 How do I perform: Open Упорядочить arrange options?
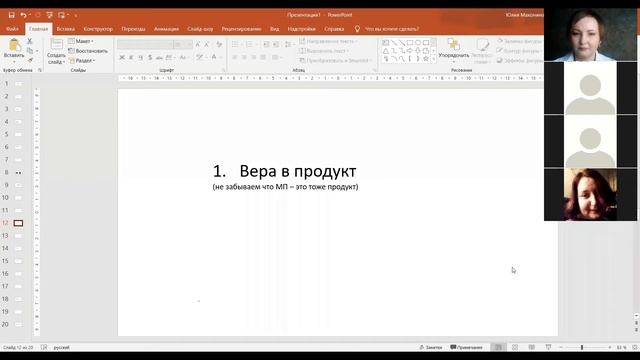pyautogui.click(x=453, y=51)
